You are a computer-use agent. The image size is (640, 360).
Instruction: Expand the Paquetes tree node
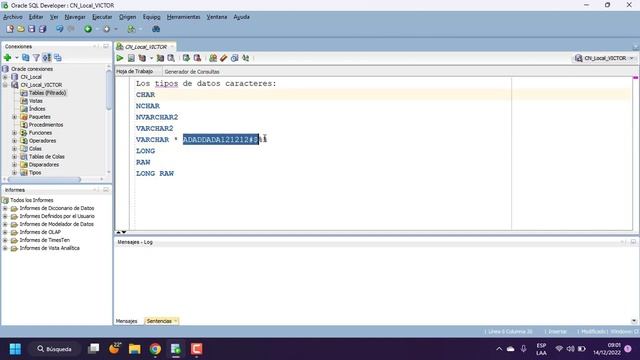(x=15, y=117)
